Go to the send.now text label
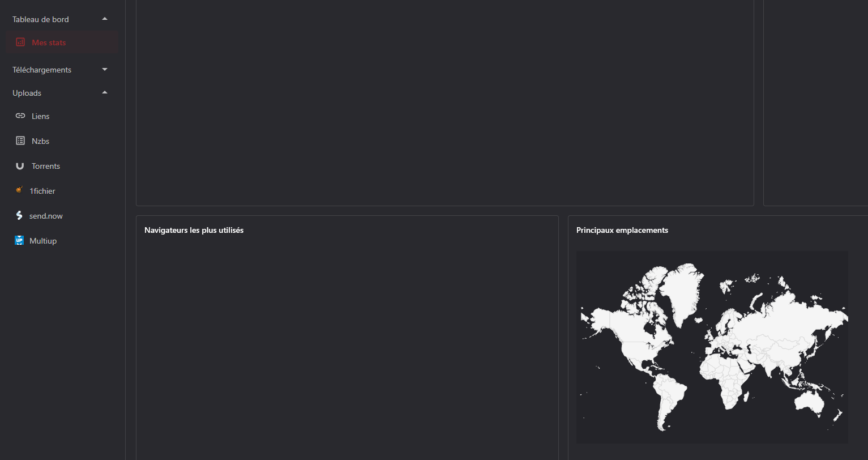Image resolution: width=868 pixels, height=460 pixels. pyautogui.click(x=46, y=216)
